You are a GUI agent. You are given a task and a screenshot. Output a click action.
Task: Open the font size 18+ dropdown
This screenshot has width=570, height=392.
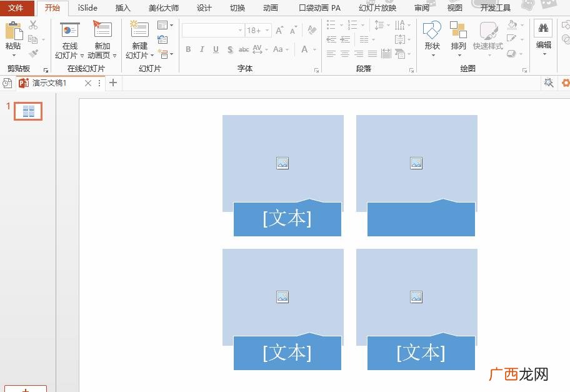[x=267, y=31]
